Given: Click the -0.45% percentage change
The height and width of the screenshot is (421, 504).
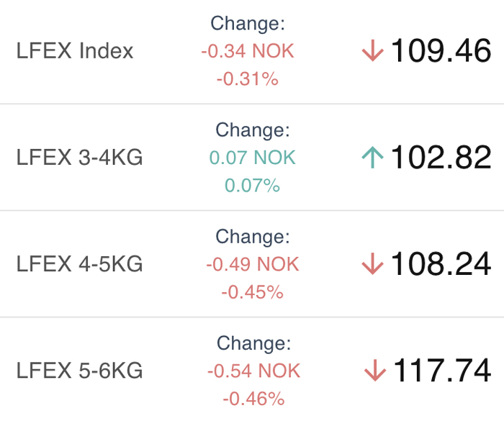Looking at the screenshot, I should tap(253, 292).
